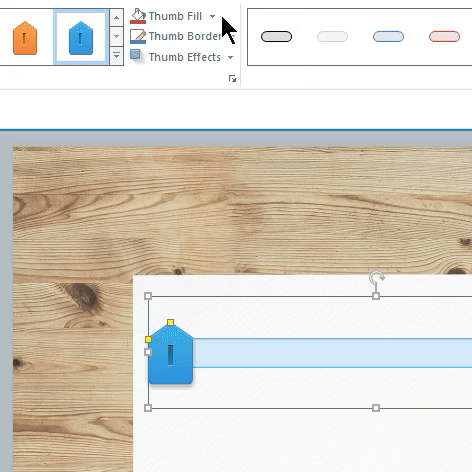Screen dimensions: 472x472
Task: Select the blue thumb style thumbnail
Action: click(x=81, y=38)
